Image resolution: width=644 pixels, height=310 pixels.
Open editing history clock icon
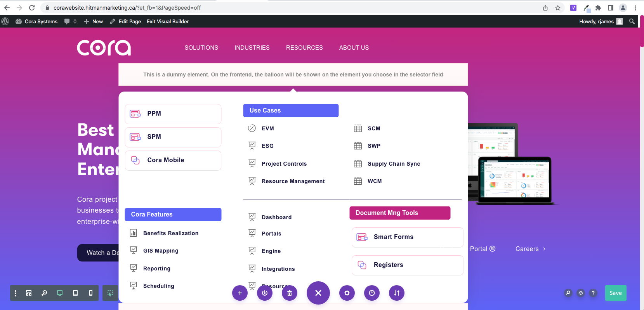[x=372, y=293]
